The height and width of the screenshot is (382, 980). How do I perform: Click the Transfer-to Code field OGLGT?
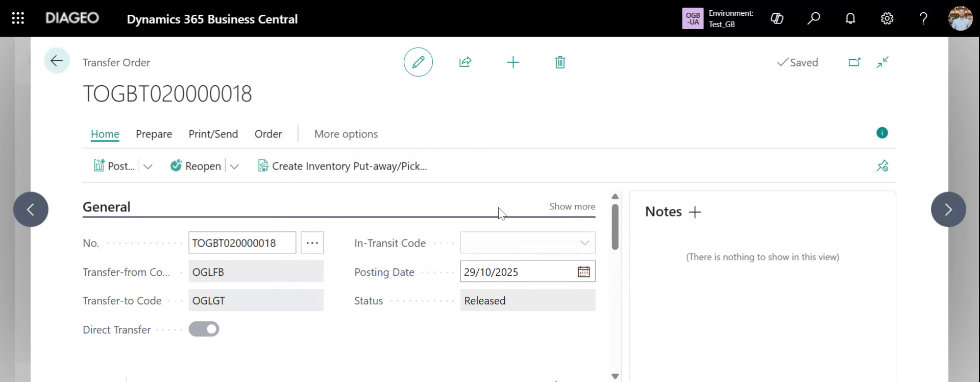click(256, 300)
